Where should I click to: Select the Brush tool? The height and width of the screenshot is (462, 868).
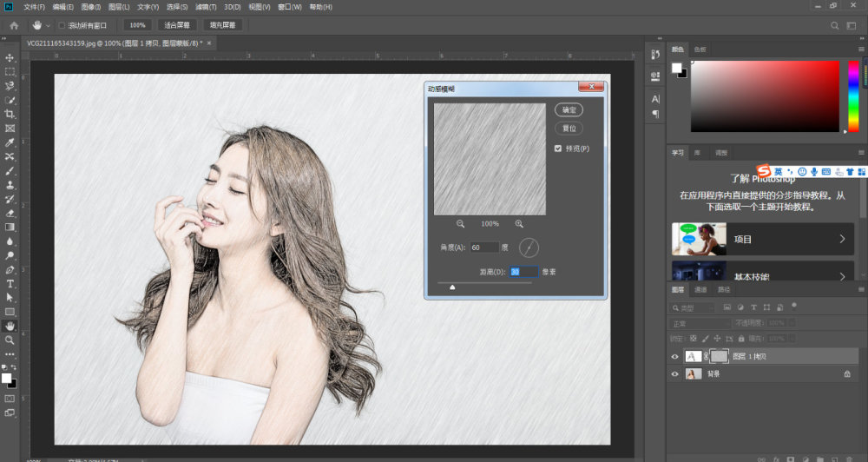pos(10,170)
